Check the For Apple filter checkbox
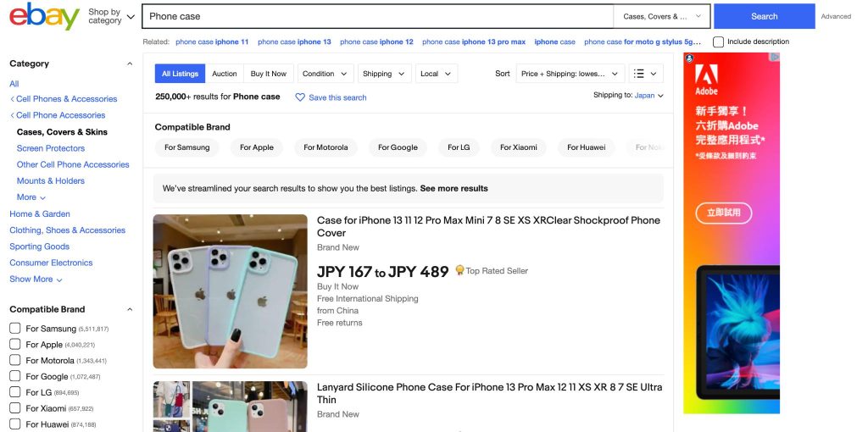Viewport: 868px width, 432px height. 15,344
